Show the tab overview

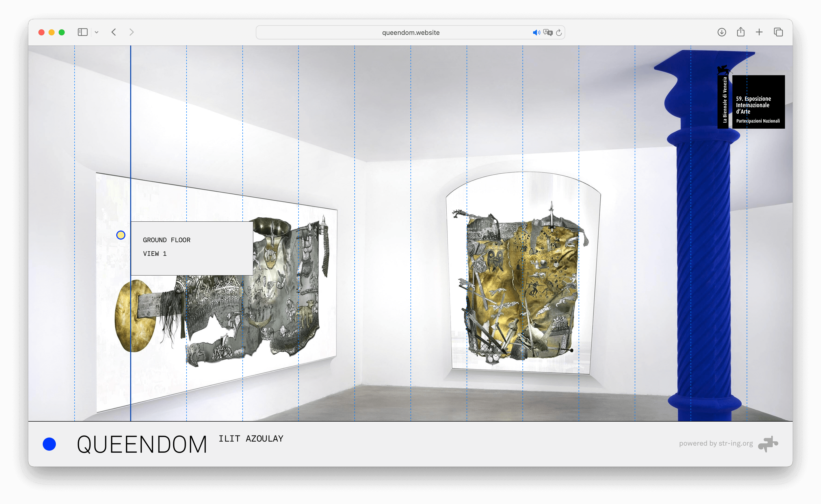(778, 32)
